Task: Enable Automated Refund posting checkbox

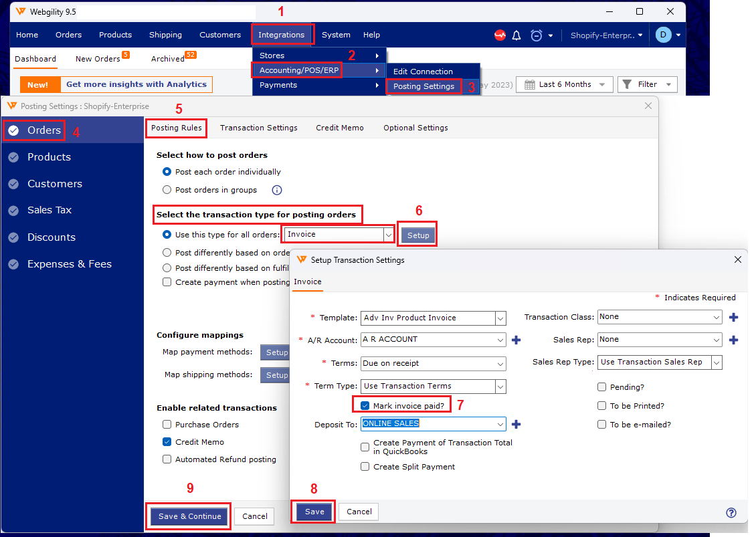Action: click(167, 459)
